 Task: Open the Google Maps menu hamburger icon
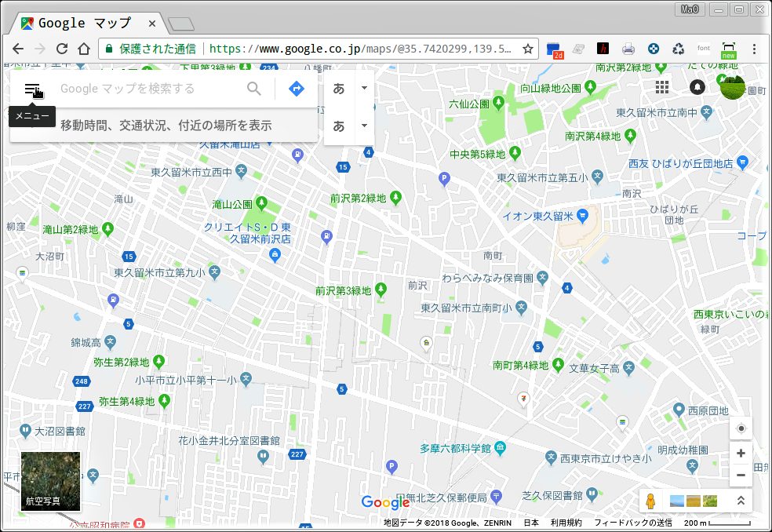pos(32,89)
